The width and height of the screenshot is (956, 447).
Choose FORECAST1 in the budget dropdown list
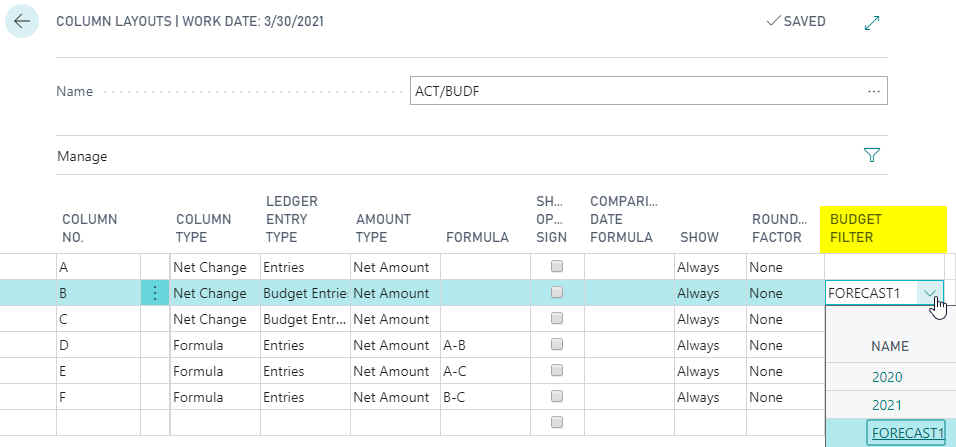[x=906, y=432]
